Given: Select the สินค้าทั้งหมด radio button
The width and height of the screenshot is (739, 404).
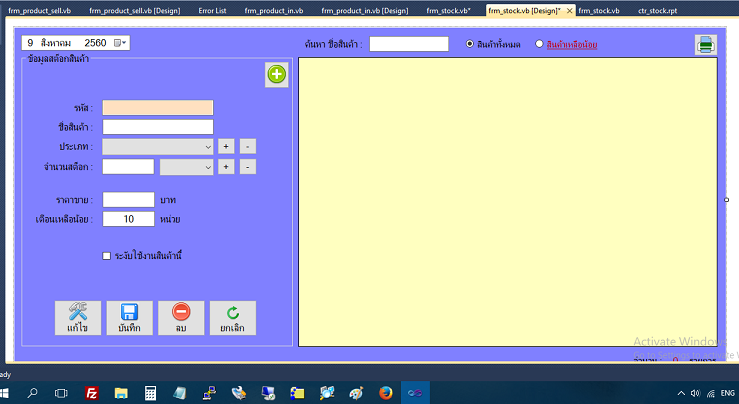Looking at the screenshot, I should [x=469, y=44].
